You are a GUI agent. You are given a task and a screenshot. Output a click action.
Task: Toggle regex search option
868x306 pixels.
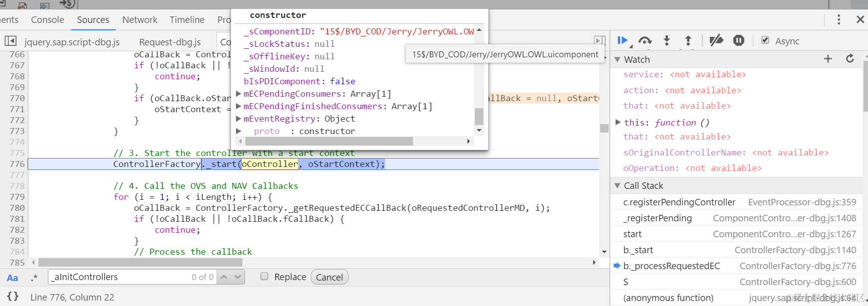click(x=34, y=278)
